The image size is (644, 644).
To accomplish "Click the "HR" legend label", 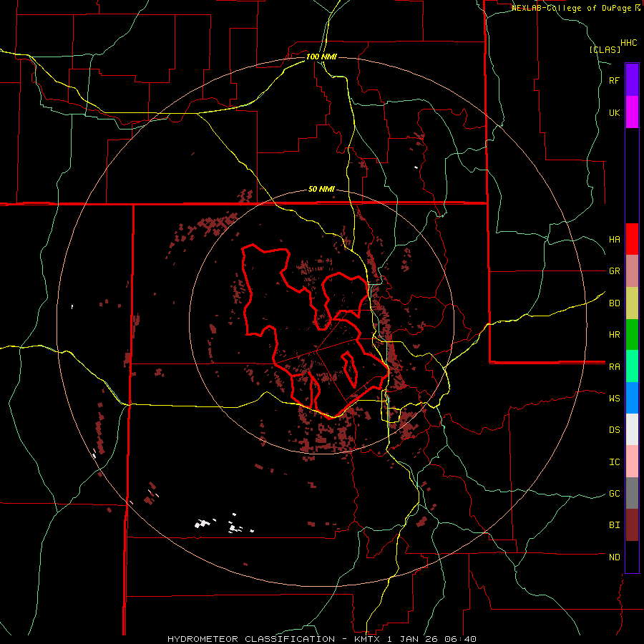I will 615,335.
